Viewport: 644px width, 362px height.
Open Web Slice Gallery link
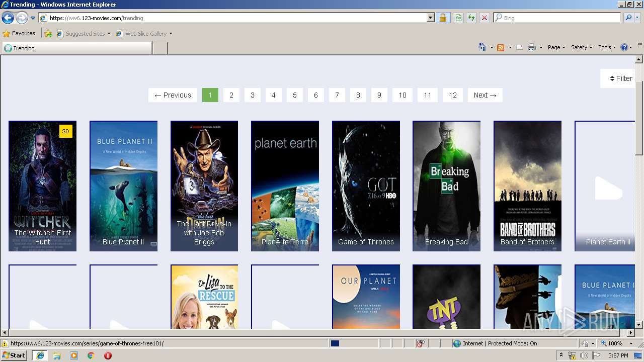(x=144, y=34)
